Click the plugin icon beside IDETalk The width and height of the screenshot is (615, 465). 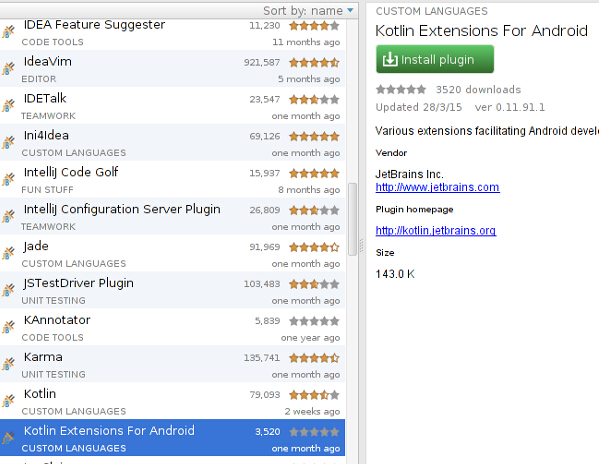8,105
